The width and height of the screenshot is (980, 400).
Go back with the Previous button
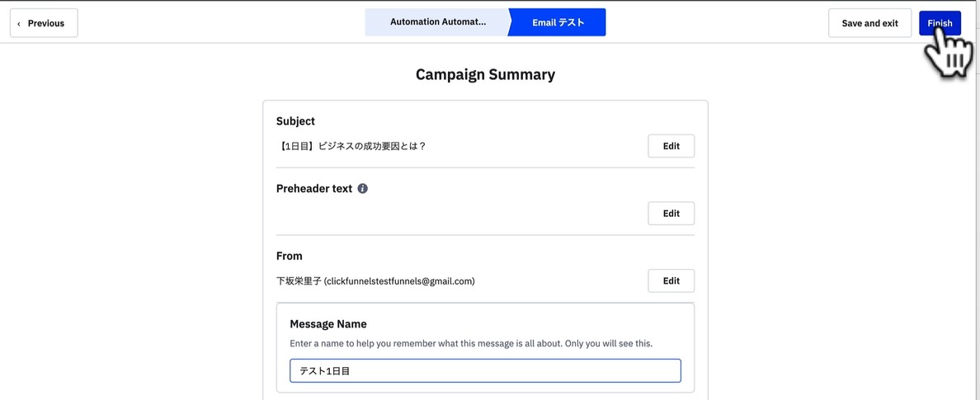(45, 23)
